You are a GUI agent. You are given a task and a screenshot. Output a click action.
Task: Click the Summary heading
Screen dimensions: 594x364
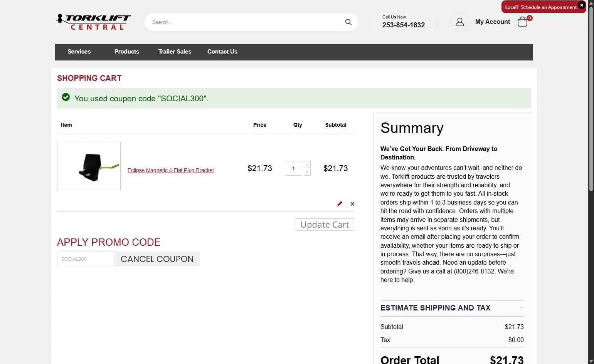tap(412, 128)
